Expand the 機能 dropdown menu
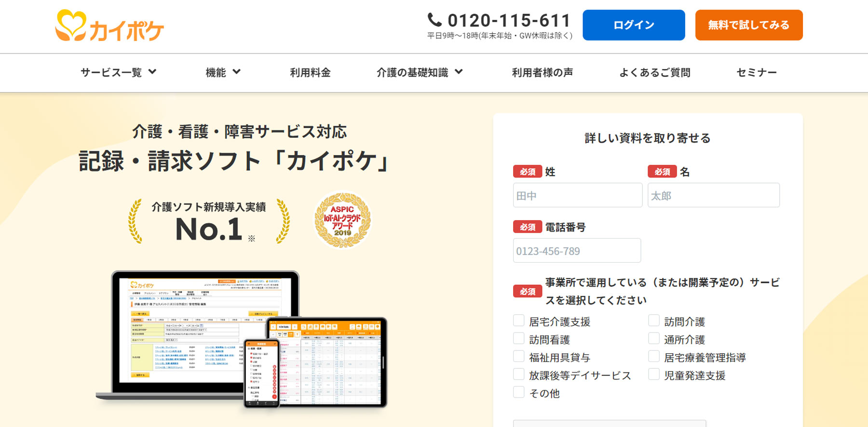 (223, 72)
